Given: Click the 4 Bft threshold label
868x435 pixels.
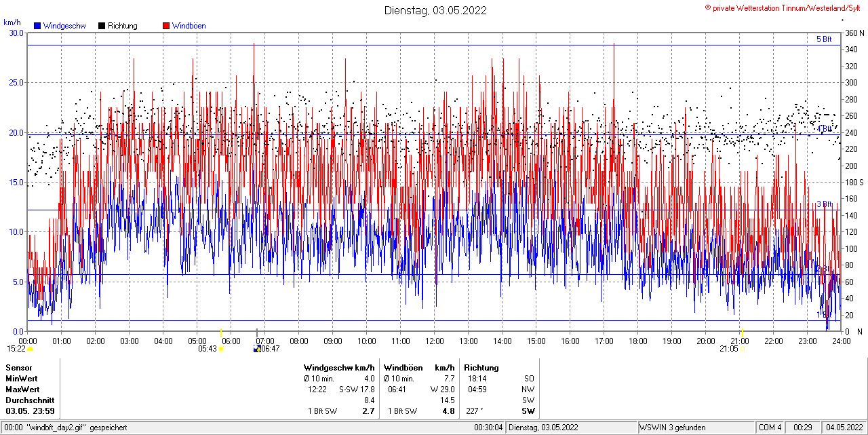Looking at the screenshot, I should 823,128.
